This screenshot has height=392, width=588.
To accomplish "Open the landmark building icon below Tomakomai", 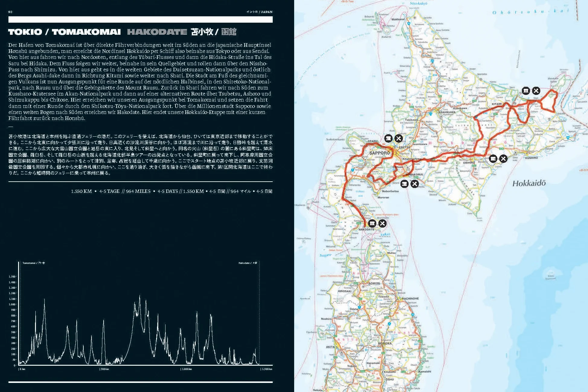I will click(404, 183).
